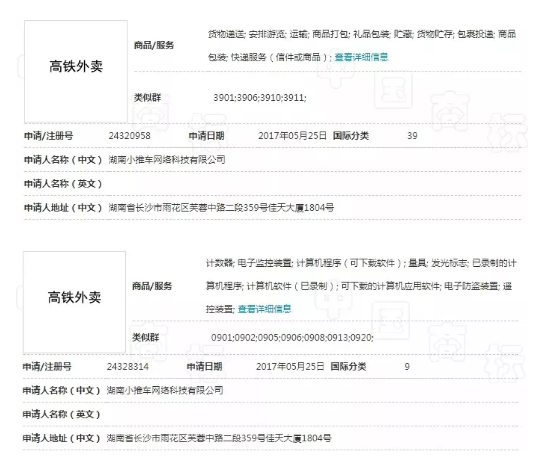
Task: Click applicant address ending 1804号 in the first record
Action: (221, 207)
